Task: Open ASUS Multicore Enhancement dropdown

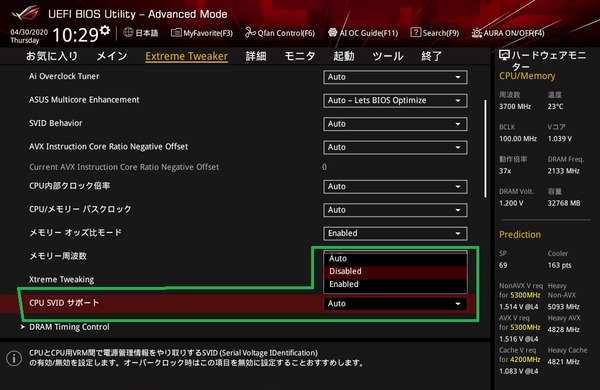Action: (x=395, y=101)
